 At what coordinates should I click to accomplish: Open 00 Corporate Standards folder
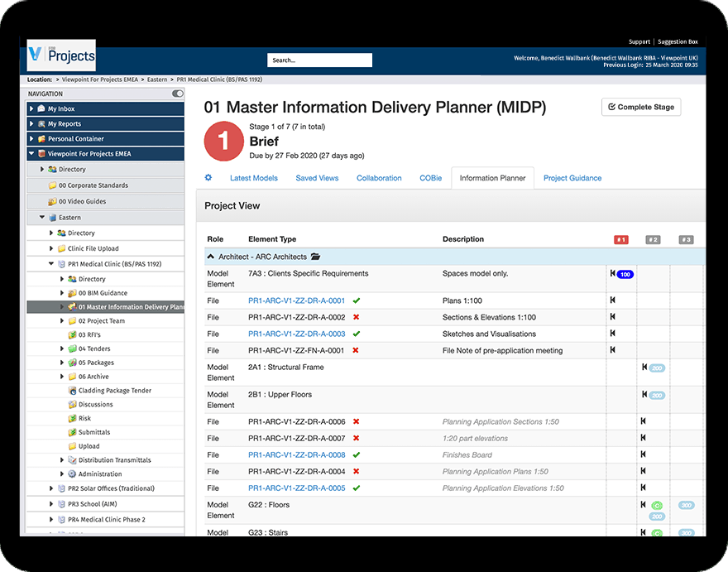point(93,185)
